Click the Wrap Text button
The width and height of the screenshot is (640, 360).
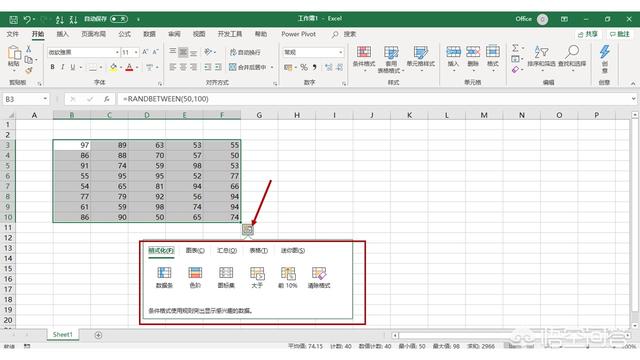244,52
